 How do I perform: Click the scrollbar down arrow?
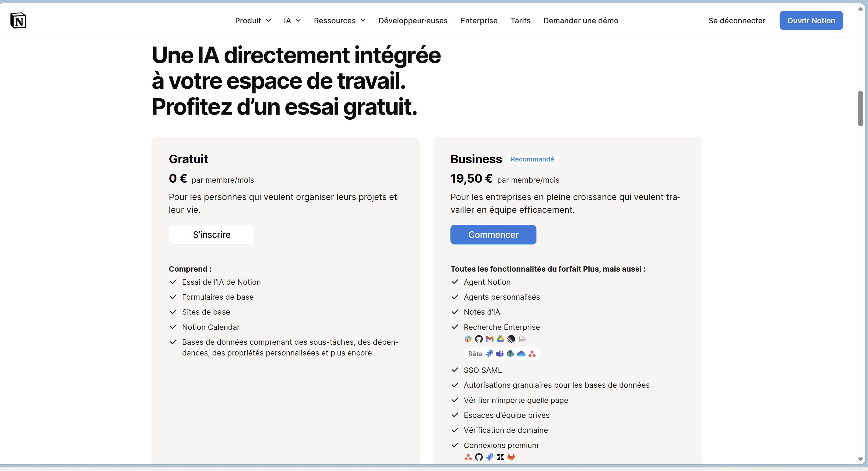(860, 459)
